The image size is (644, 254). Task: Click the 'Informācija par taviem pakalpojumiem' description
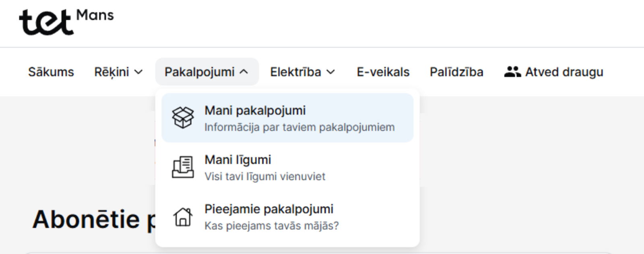click(299, 127)
